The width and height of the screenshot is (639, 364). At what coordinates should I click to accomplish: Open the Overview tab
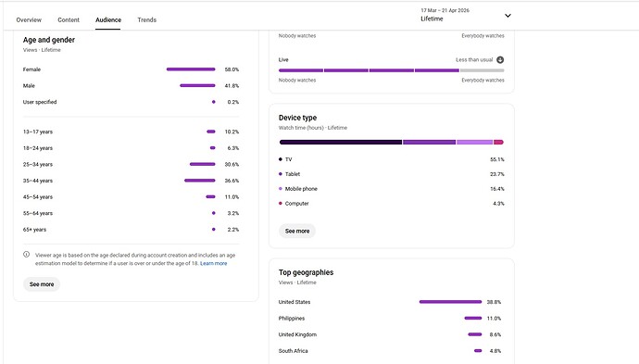click(29, 19)
